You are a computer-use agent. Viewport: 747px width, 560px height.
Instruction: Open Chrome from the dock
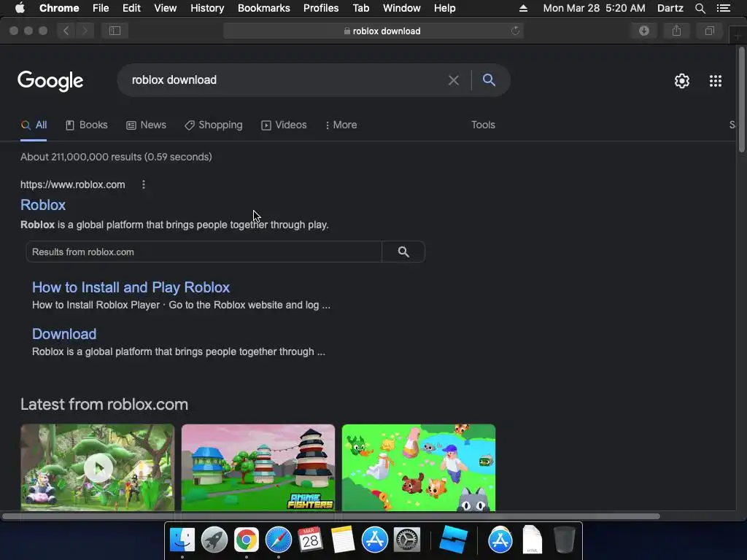coord(247,540)
